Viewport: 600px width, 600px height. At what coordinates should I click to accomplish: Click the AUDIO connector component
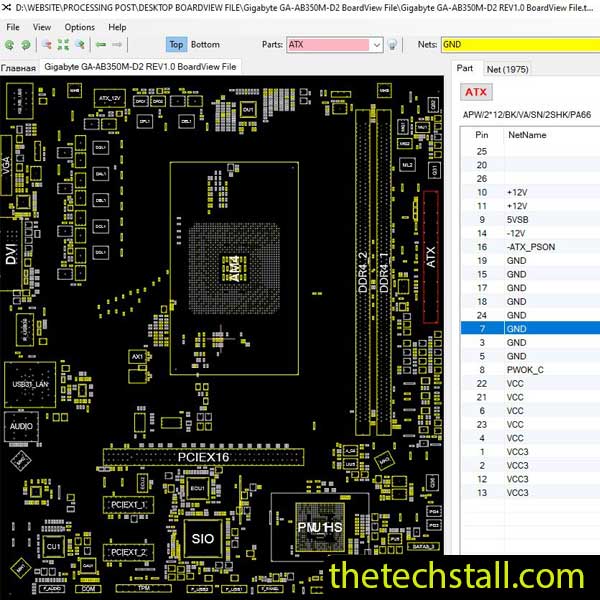(21, 426)
